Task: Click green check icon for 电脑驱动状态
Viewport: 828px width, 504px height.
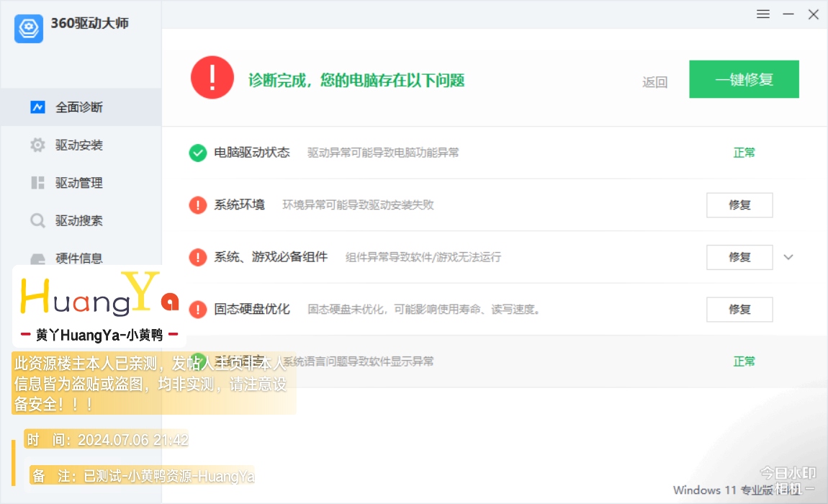Action: (x=198, y=153)
